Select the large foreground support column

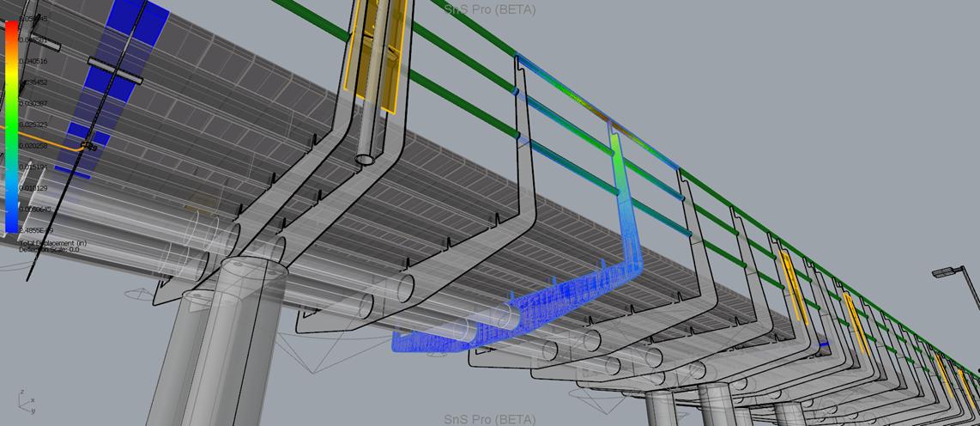227,344
